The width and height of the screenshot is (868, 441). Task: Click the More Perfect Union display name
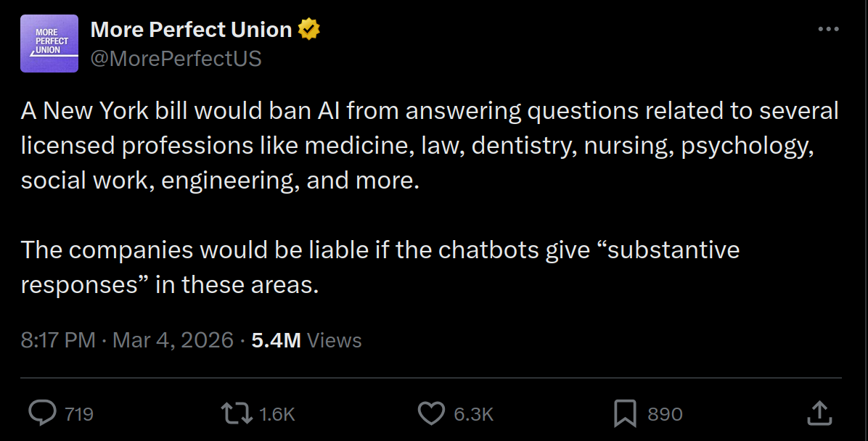191,30
